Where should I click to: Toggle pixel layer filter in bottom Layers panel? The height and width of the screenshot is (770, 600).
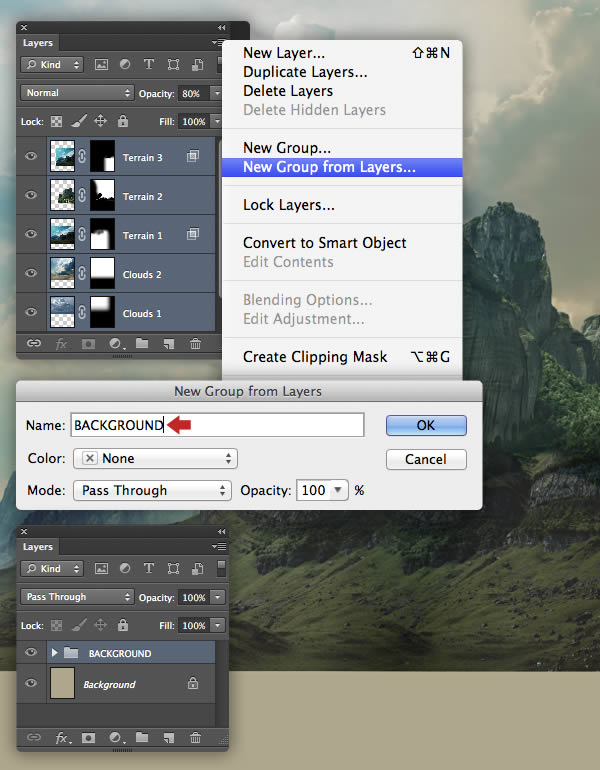[x=101, y=569]
